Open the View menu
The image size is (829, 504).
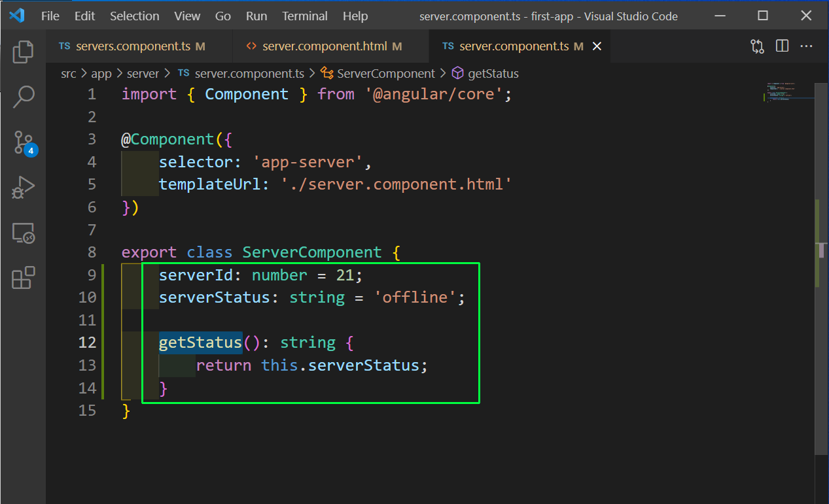click(188, 16)
